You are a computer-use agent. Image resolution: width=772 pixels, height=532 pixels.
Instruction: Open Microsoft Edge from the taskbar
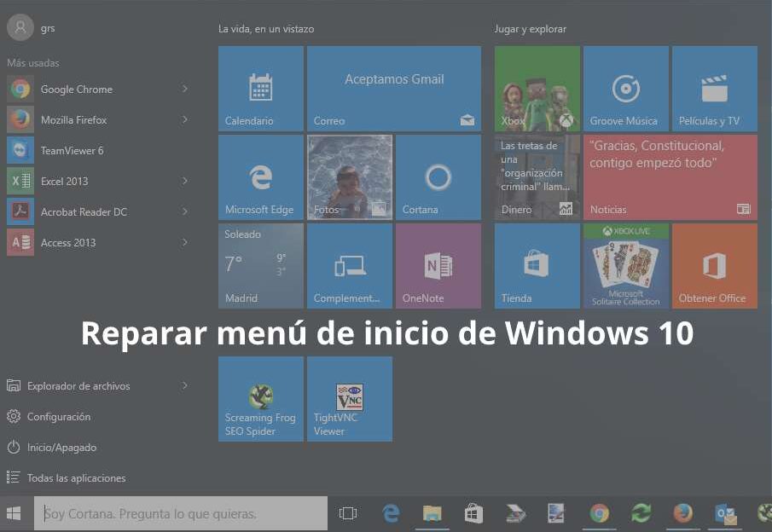(x=391, y=513)
